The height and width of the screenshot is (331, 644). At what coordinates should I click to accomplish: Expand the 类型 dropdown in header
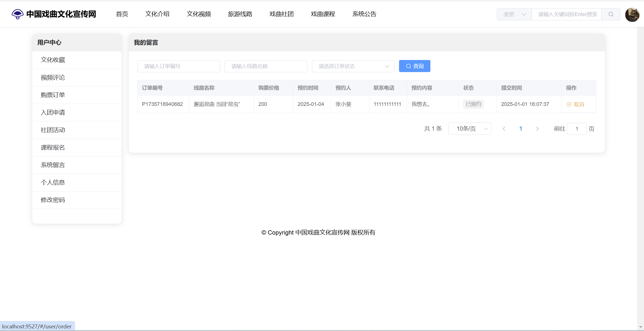click(514, 14)
